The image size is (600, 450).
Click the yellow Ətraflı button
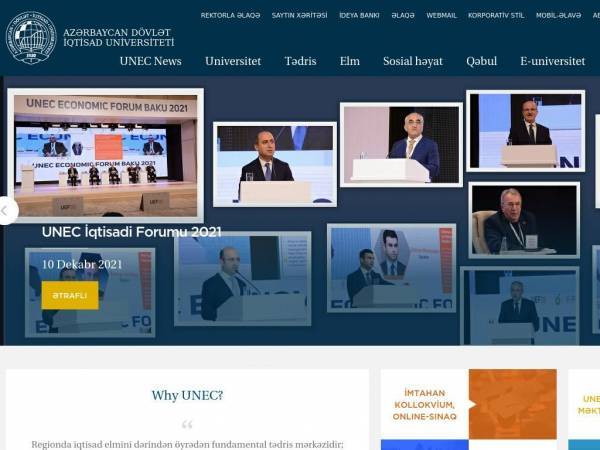pyautogui.click(x=70, y=295)
